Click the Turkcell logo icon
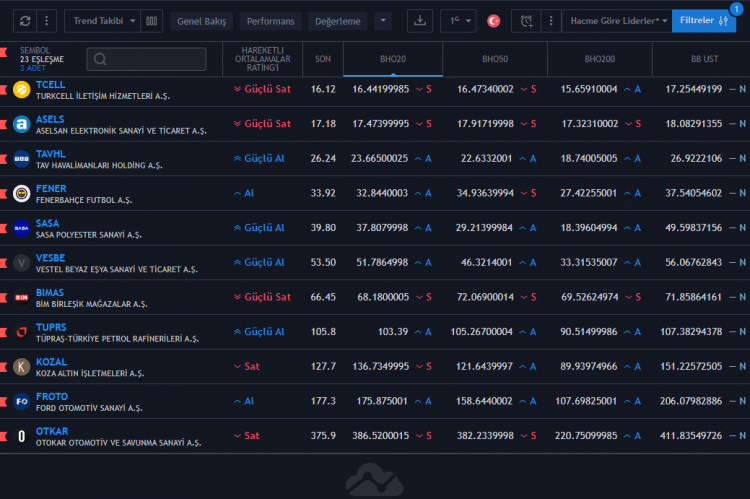 22,89
